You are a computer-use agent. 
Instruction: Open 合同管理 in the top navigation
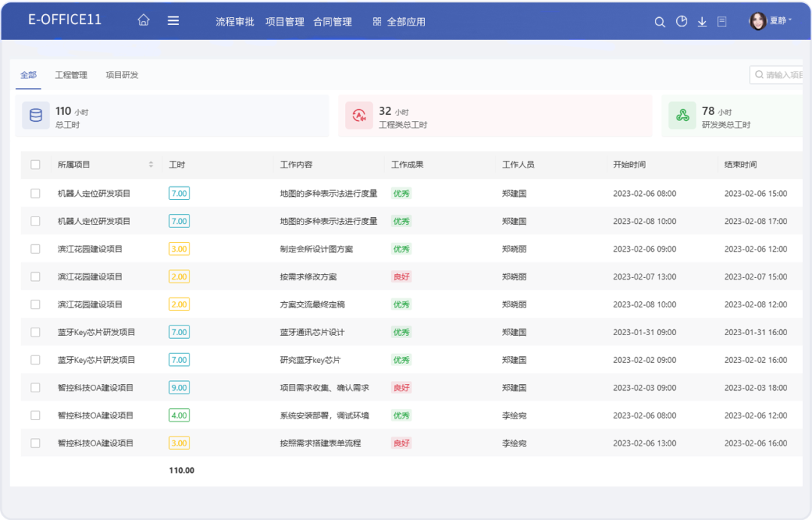pyautogui.click(x=332, y=22)
